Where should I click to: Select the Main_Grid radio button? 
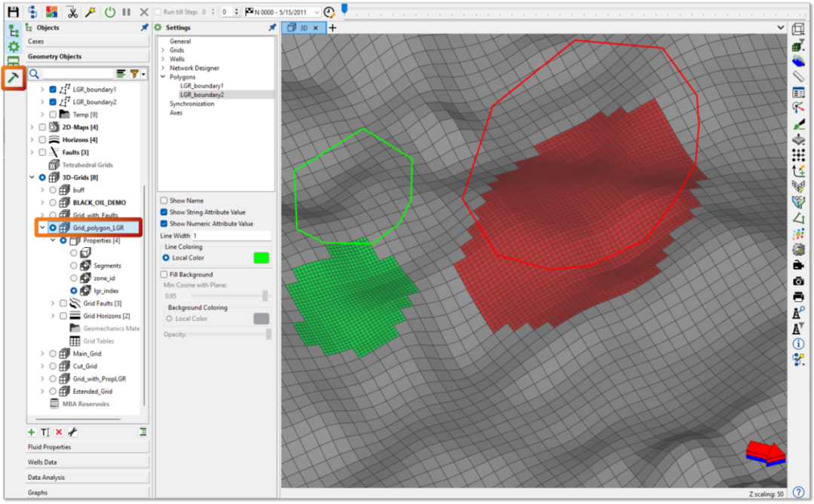pyautogui.click(x=53, y=353)
